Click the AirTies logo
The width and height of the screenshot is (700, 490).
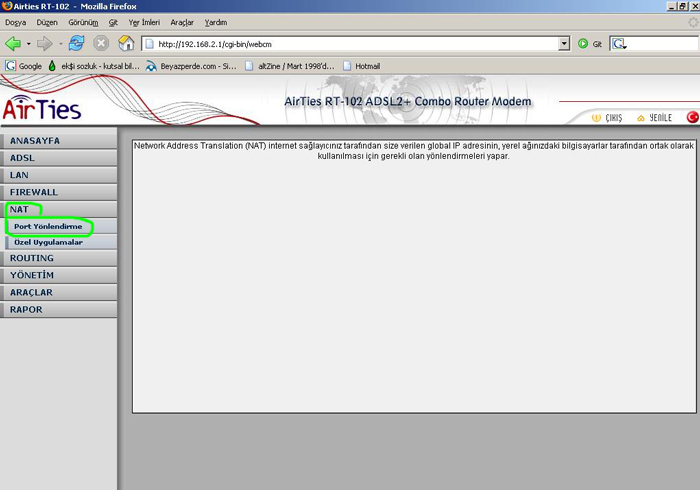(42, 108)
